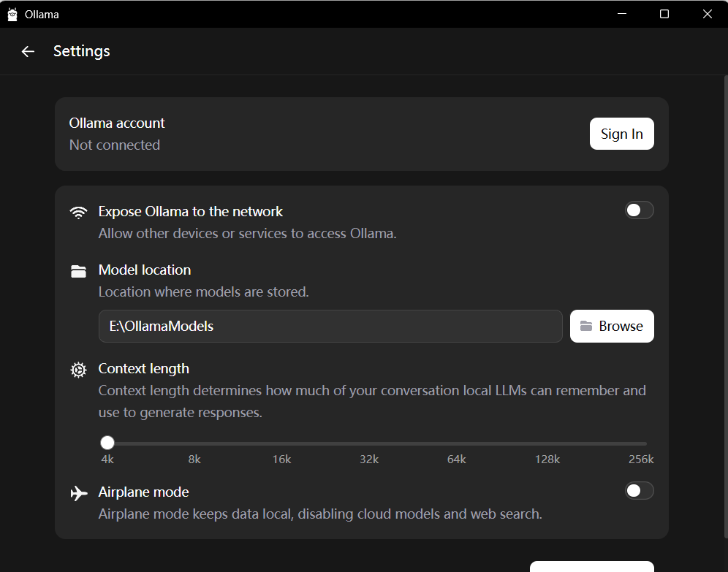The image size is (728, 572).
Task: Set context length to 64k
Action: 456,459
